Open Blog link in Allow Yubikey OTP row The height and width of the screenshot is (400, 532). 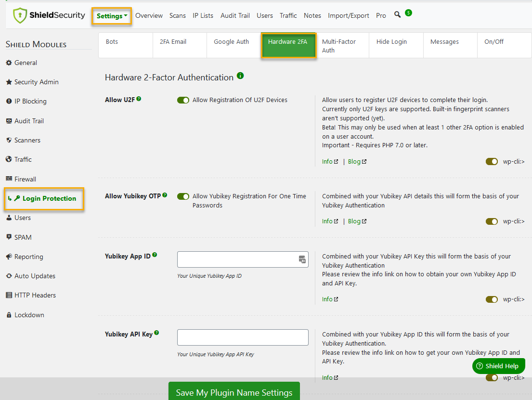point(357,221)
